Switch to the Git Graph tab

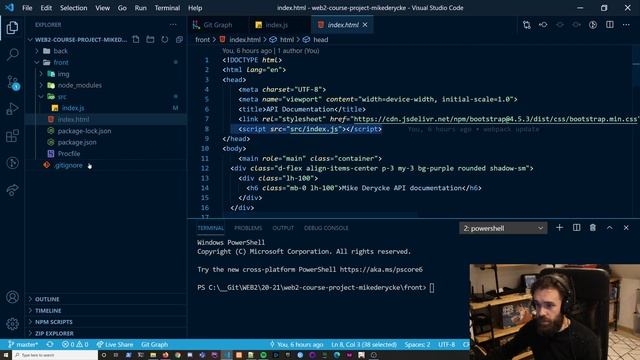tap(218, 25)
